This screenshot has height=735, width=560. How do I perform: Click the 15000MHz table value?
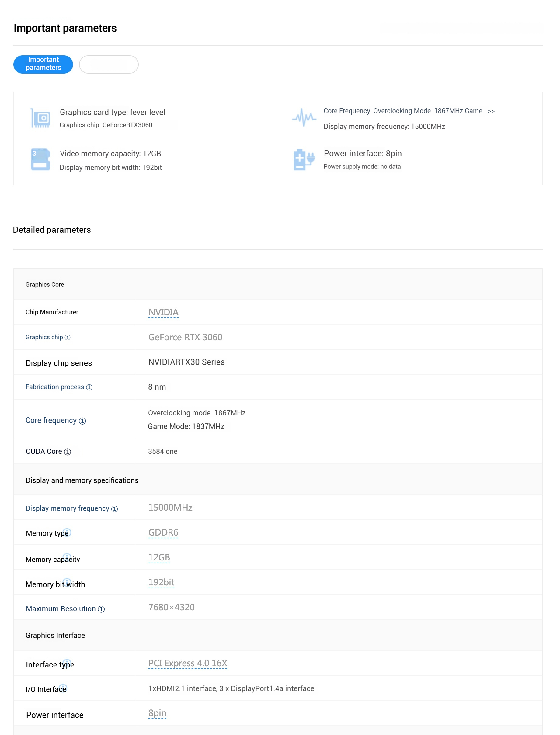[x=170, y=508]
